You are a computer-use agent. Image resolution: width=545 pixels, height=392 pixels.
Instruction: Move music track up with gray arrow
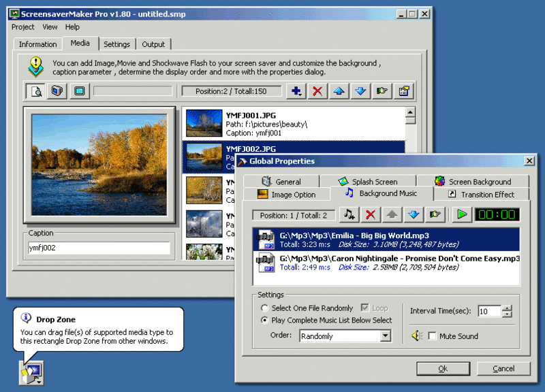click(392, 214)
